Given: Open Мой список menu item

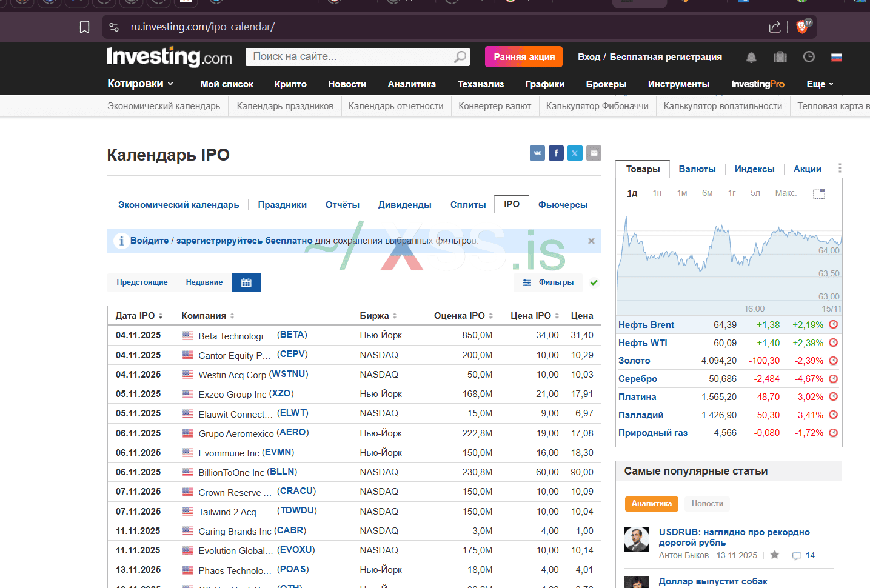Looking at the screenshot, I should tap(227, 84).
